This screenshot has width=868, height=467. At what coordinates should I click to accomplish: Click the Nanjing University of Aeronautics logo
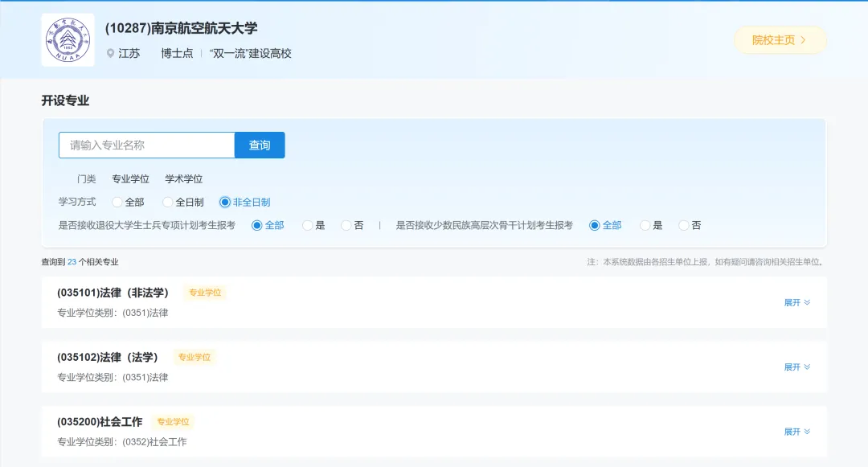[x=68, y=40]
